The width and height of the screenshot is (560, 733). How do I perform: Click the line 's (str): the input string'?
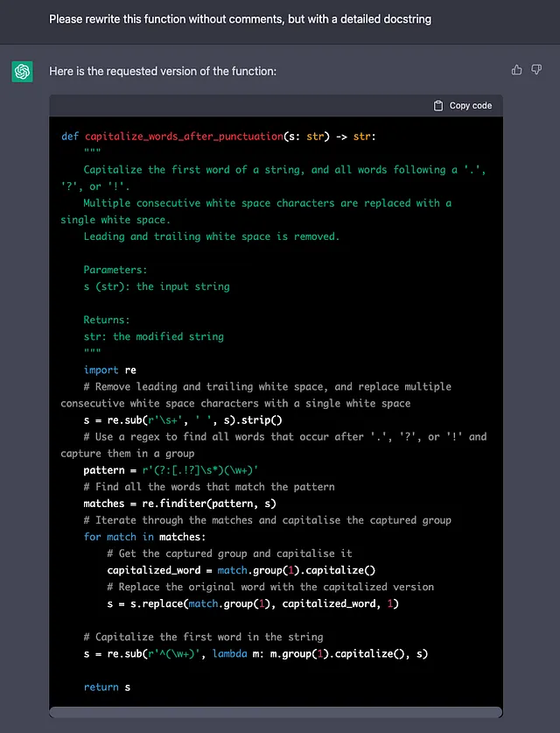pos(157,286)
